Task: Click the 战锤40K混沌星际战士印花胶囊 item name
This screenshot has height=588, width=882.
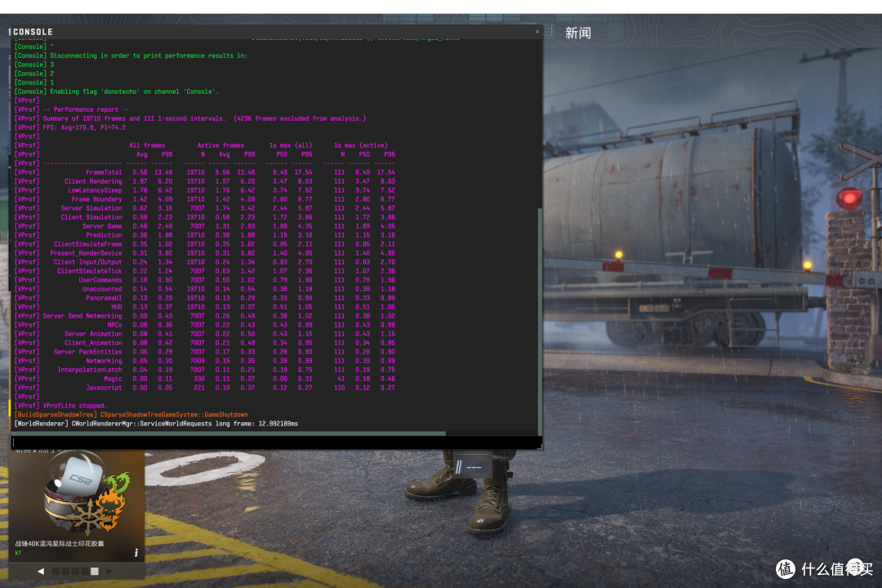Action: pyautogui.click(x=59, y=544)
